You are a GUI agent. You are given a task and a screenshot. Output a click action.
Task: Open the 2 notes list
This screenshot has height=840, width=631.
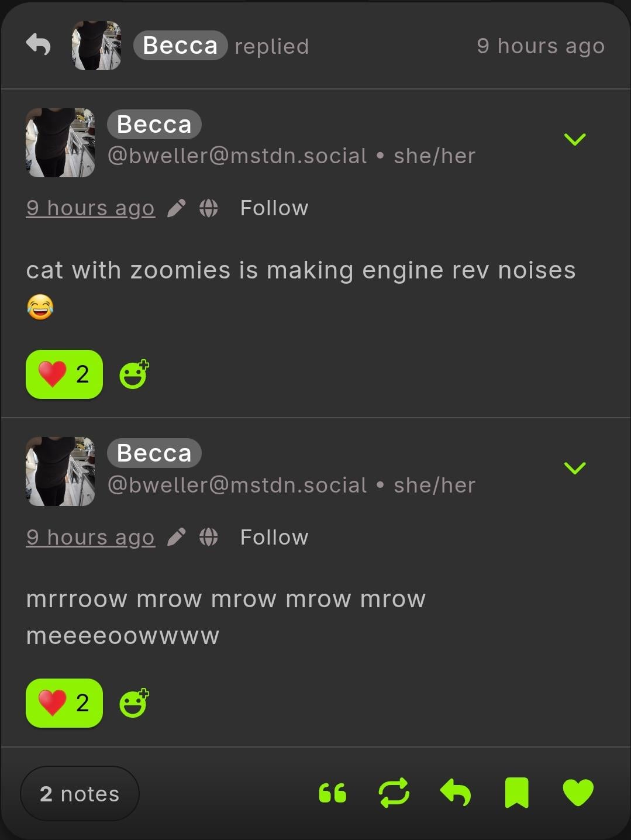[80, 794]
